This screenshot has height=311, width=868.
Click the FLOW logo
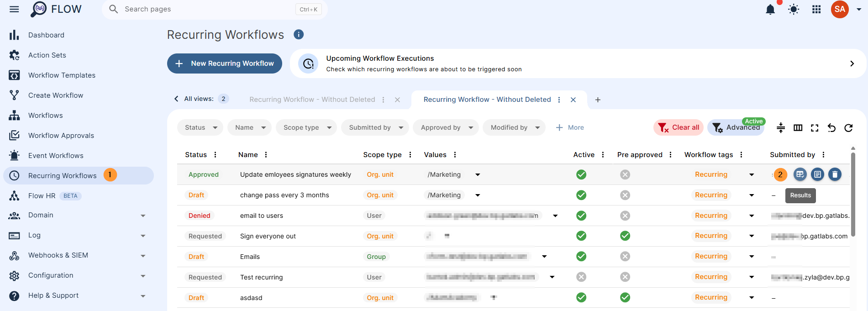tap(56, 9)
